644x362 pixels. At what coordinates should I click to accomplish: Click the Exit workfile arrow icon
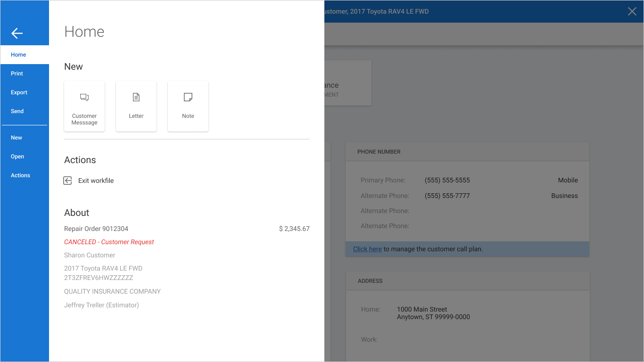68,181
